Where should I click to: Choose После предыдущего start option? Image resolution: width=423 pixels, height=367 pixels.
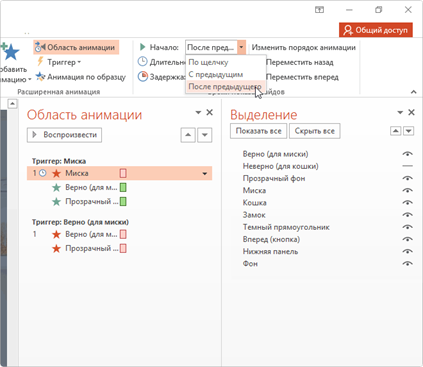(226, 87)
